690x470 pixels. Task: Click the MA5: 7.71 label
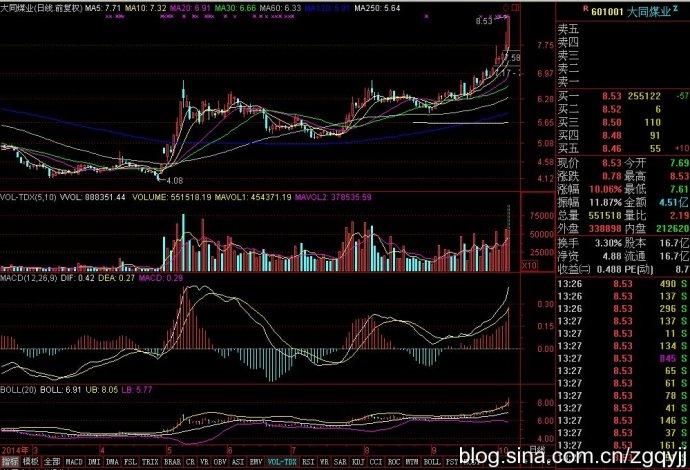coord(103,8)
